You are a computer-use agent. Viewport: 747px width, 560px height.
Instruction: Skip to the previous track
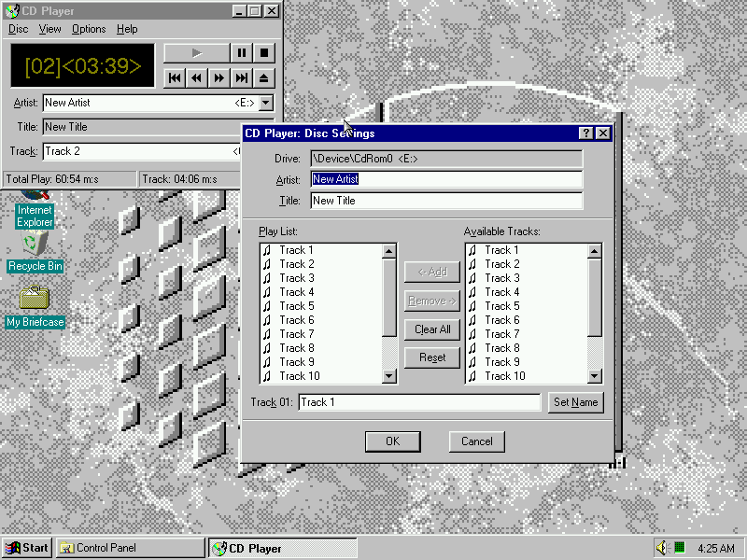(x=175, y=77)
